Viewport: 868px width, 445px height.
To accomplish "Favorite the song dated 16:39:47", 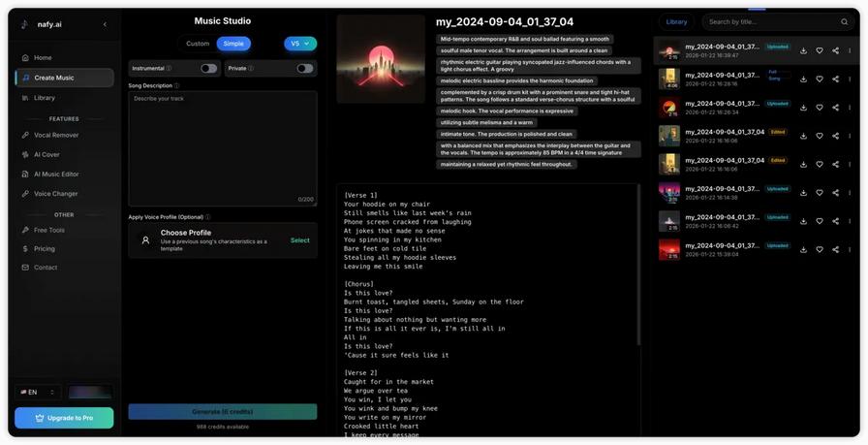I will (x=820, y=50).
